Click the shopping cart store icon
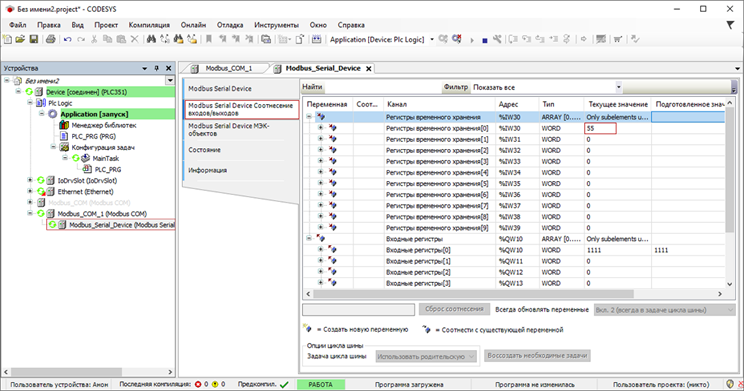The image size is (744, 391). pyautogui.click(x=617, y=39)
